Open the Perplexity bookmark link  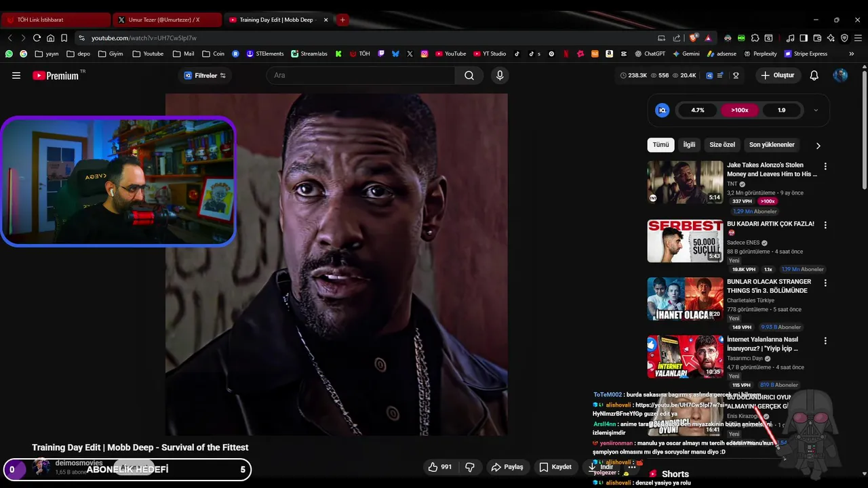761,54
